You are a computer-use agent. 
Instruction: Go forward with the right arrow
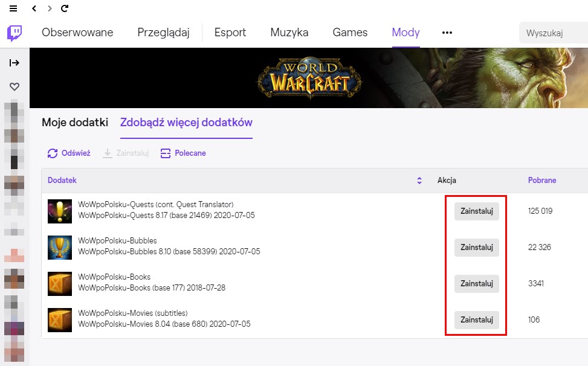(50, 8)
